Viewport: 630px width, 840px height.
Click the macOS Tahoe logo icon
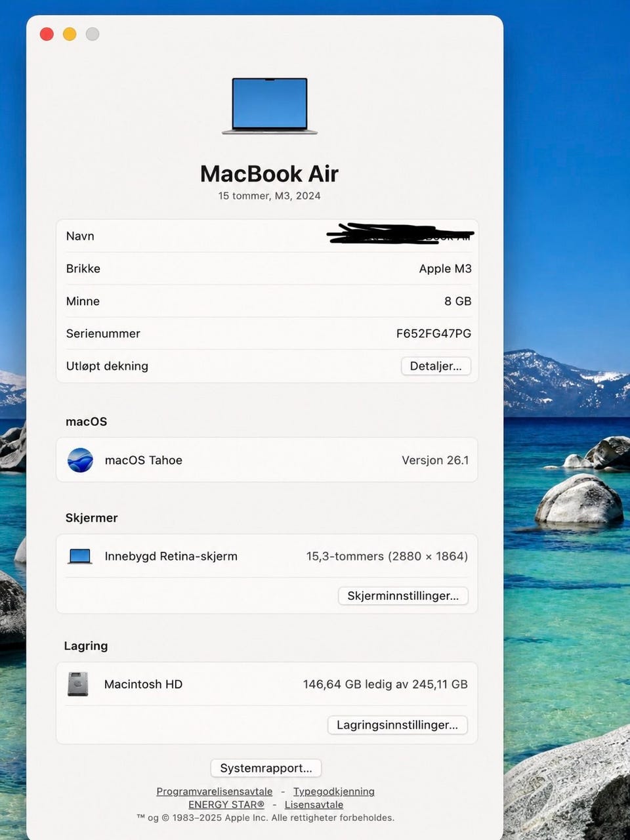(x=80, y=460)
